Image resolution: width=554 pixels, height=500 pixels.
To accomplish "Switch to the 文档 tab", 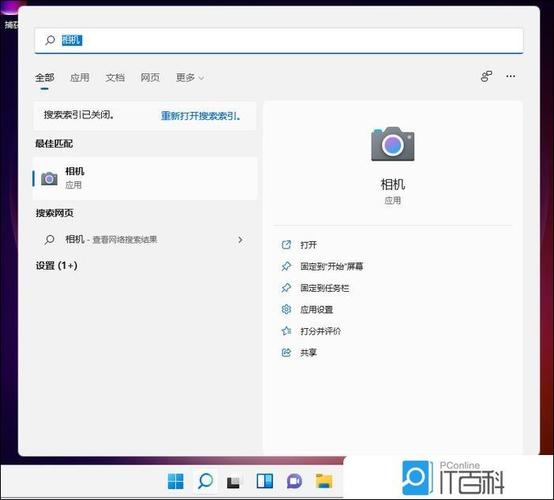I will click(115, 77).
